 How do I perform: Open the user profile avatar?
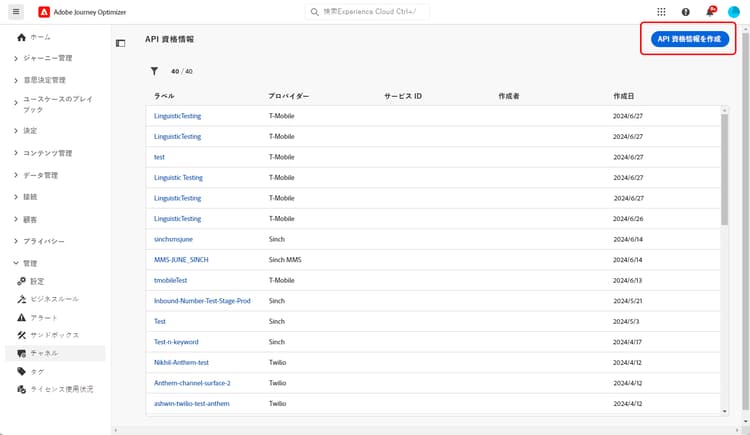click(x=734, y=12)
